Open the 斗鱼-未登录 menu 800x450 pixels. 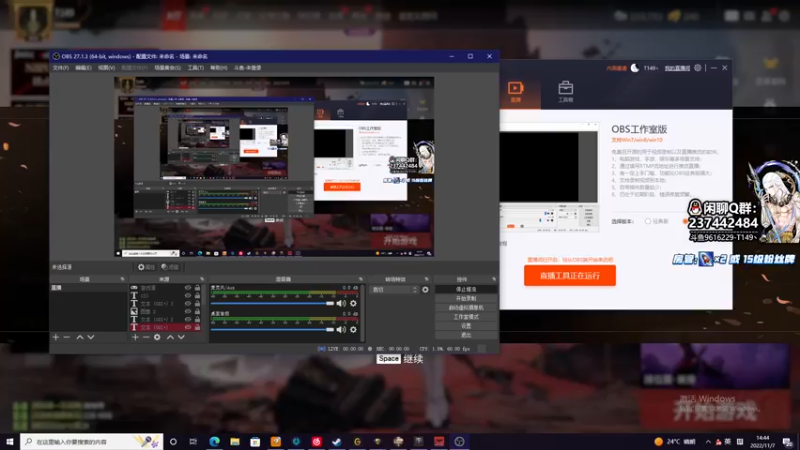[247, 68]
